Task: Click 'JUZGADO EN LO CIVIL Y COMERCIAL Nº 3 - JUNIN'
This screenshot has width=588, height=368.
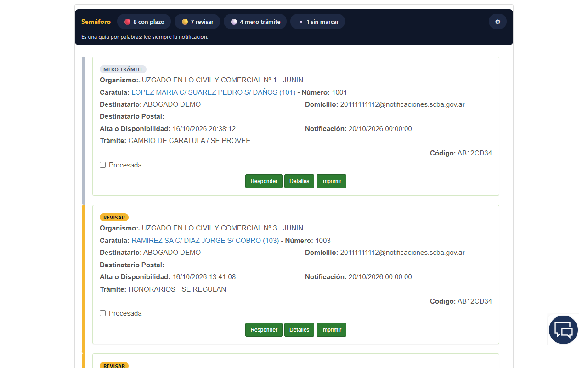Action: coord(221,228)
